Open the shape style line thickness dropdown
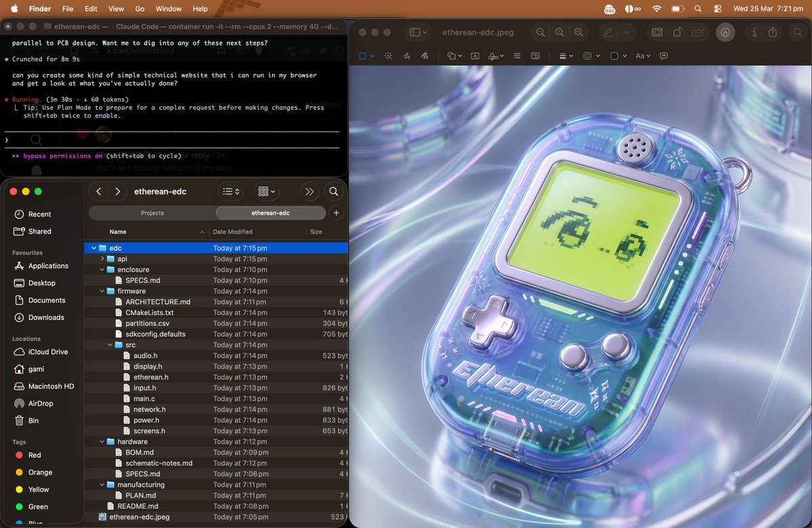 565,56
